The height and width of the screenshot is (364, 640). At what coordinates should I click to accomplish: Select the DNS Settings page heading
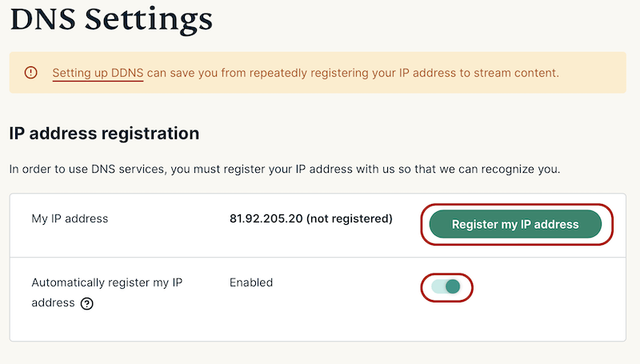click(111, 19)
